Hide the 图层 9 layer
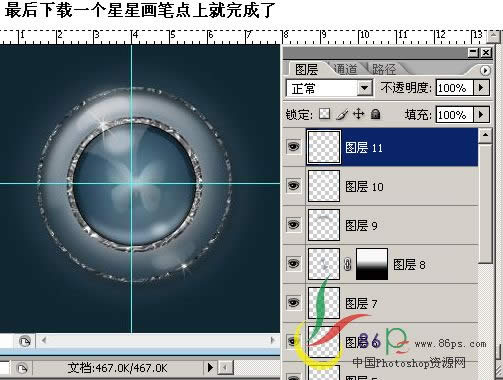503x380 pixels. pos(293,225)
